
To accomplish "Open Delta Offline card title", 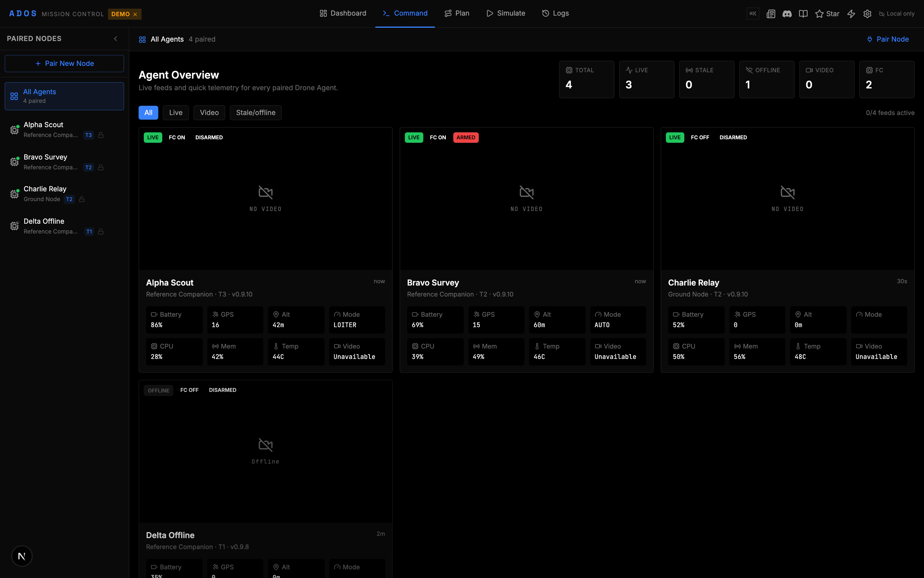I will (x=170, y=536).
